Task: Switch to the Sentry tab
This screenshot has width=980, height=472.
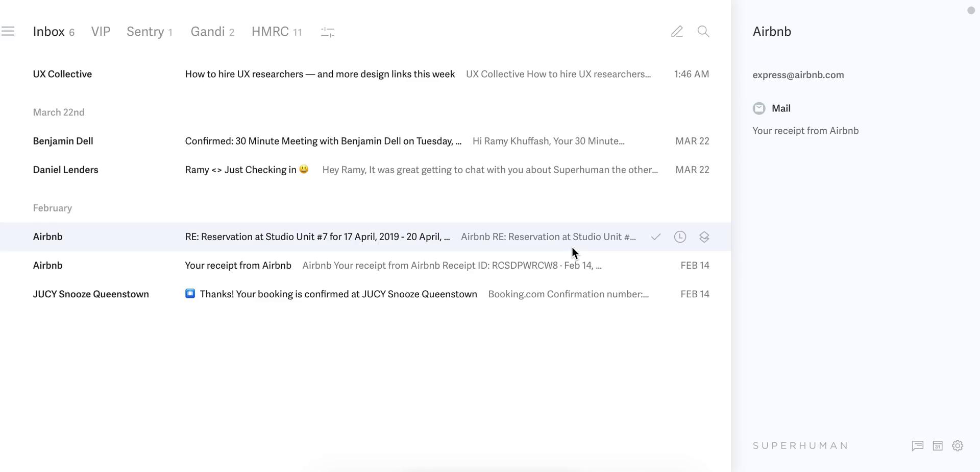Action: click(x=150, y=32)
